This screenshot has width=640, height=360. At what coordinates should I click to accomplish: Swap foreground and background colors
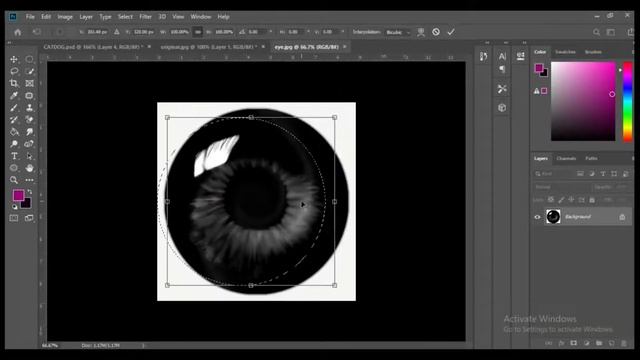tap(29, 192)
